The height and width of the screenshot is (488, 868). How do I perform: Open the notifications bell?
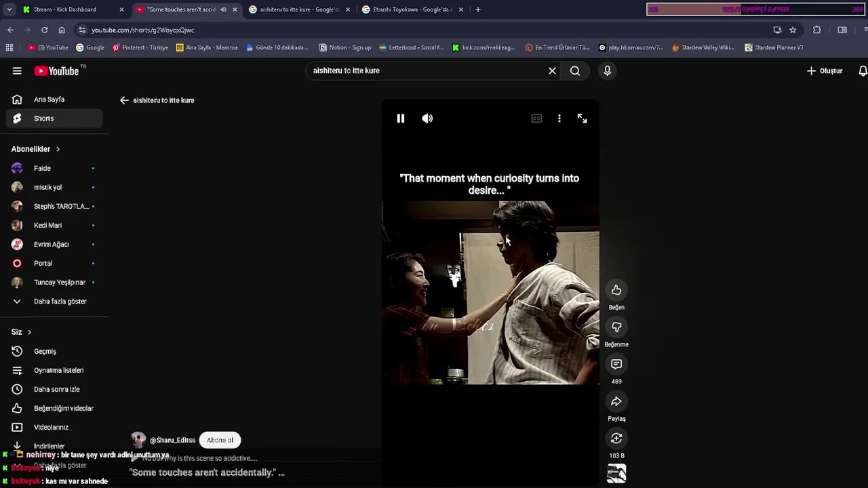point(863,70)
